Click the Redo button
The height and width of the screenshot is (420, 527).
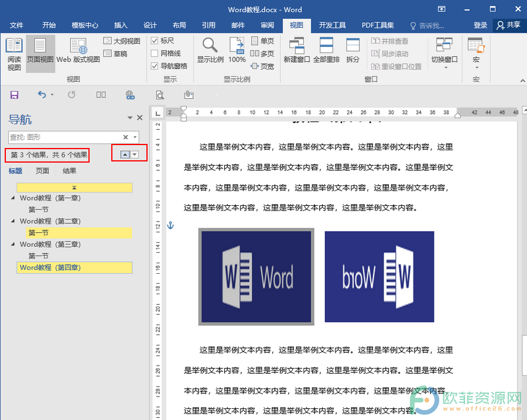coord(71,95)
